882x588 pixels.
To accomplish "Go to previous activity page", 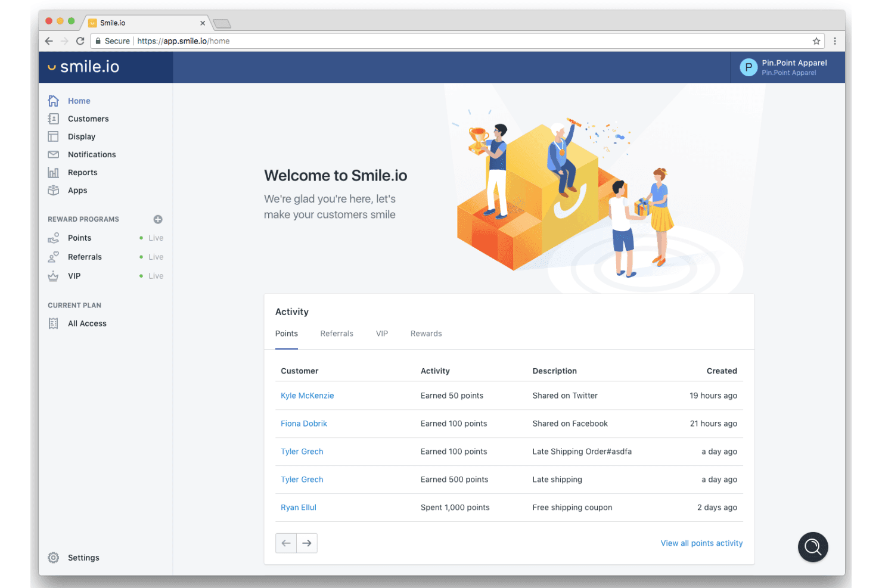I will [286, 543].
